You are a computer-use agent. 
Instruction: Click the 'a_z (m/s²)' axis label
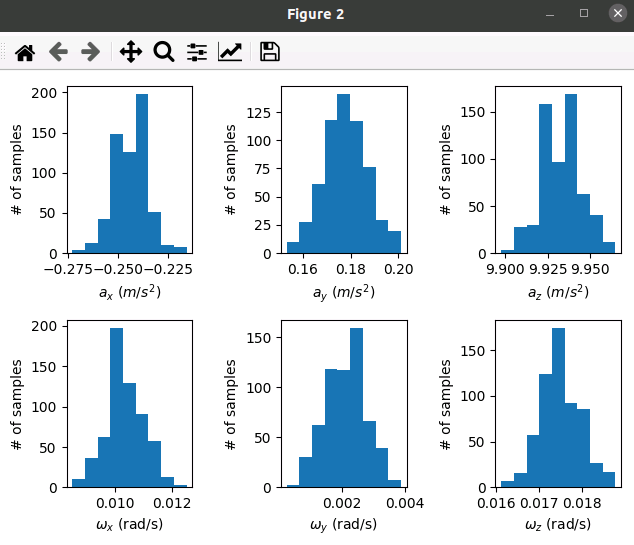(x=558, y=292)
